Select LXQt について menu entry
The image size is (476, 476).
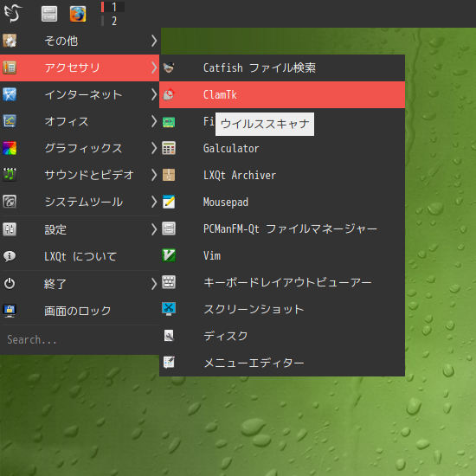pyautogui.click(x=80, y=256)
